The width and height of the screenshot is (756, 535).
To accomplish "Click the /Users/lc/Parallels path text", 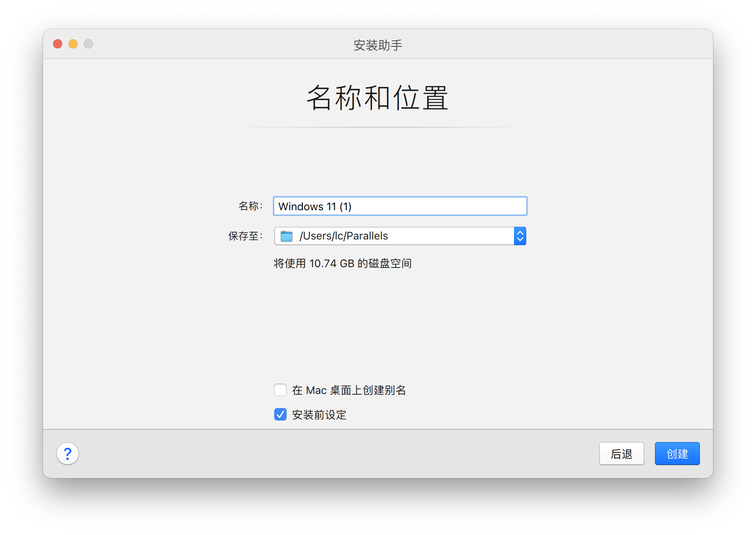I will tap(343, 236).
